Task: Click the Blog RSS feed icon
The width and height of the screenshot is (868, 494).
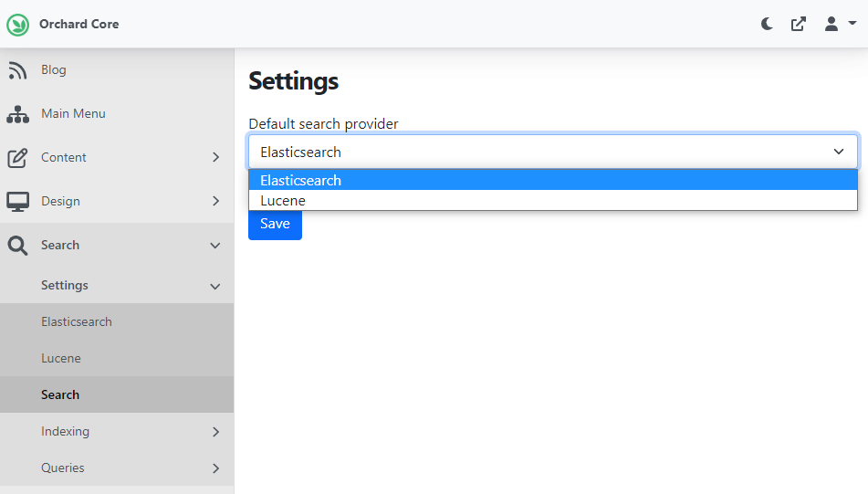Action: [x=17, y=70]
